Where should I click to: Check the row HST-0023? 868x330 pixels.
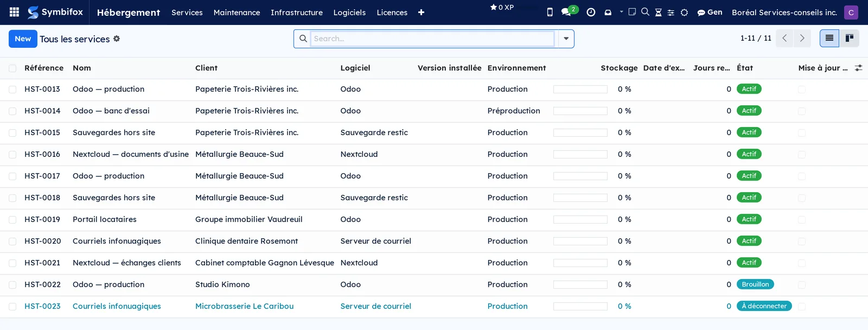(12, 307)
